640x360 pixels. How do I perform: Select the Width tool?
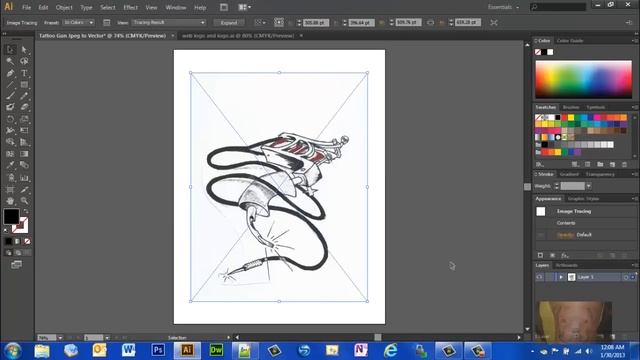pyautogui.click(x=10, y=131)
